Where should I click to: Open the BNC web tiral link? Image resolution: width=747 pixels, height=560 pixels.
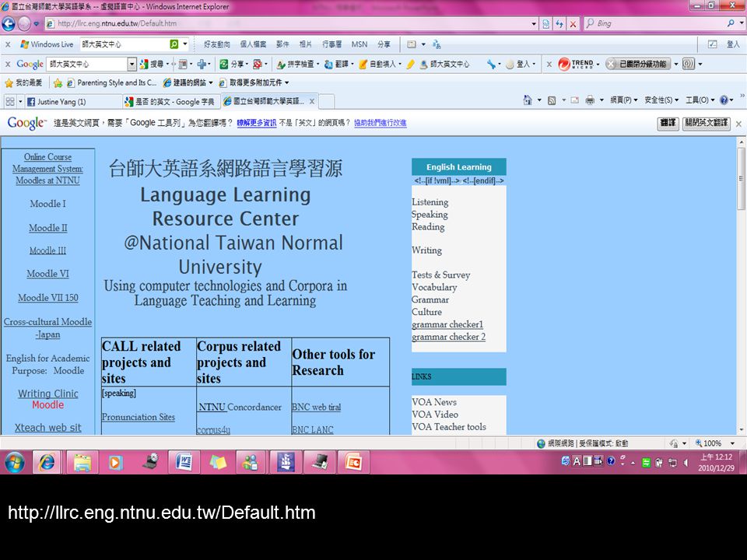[x=317, y=407]
